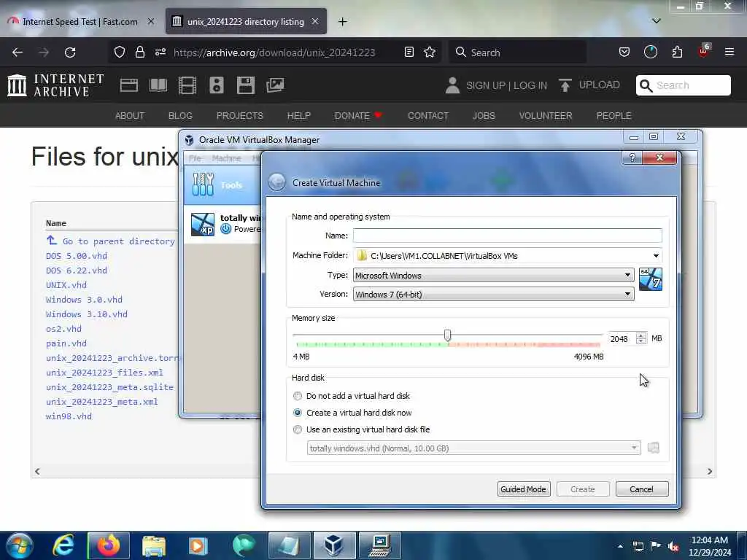Open the PROJECTS menu item
The width and height of the screenshot is (747, 560).
point(239,116)
